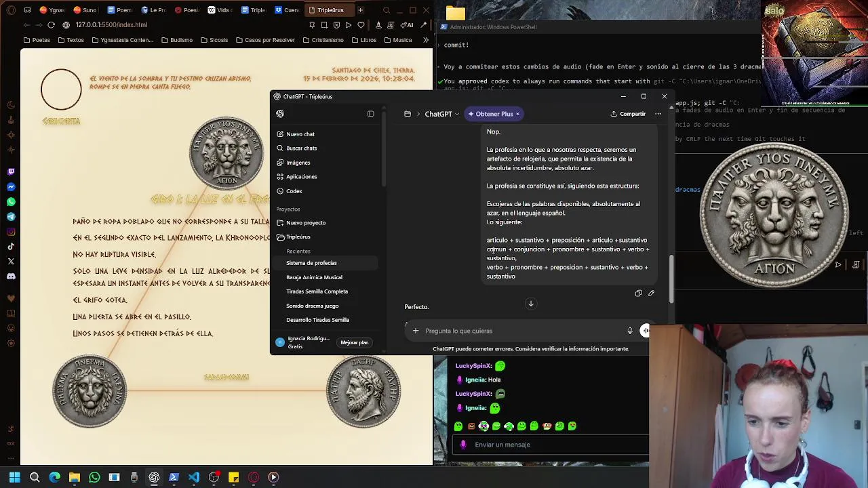
Task: Create a Nuevo proyecto
Action: (301, 223)
